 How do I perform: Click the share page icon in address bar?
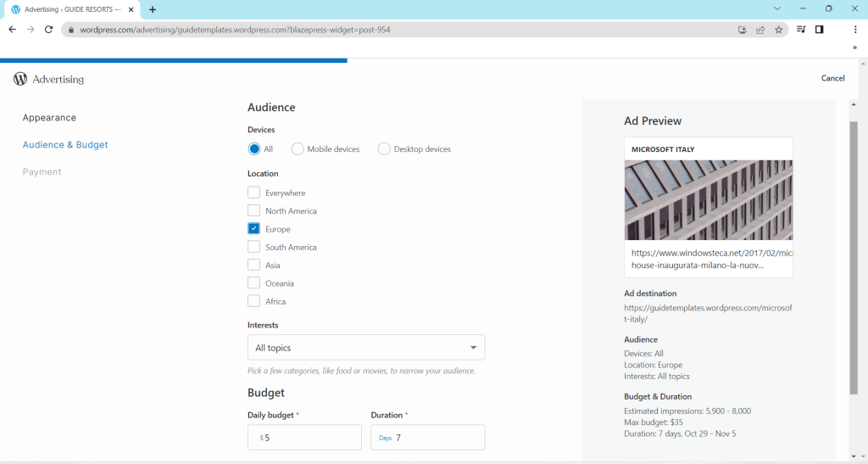pos(760,30)
